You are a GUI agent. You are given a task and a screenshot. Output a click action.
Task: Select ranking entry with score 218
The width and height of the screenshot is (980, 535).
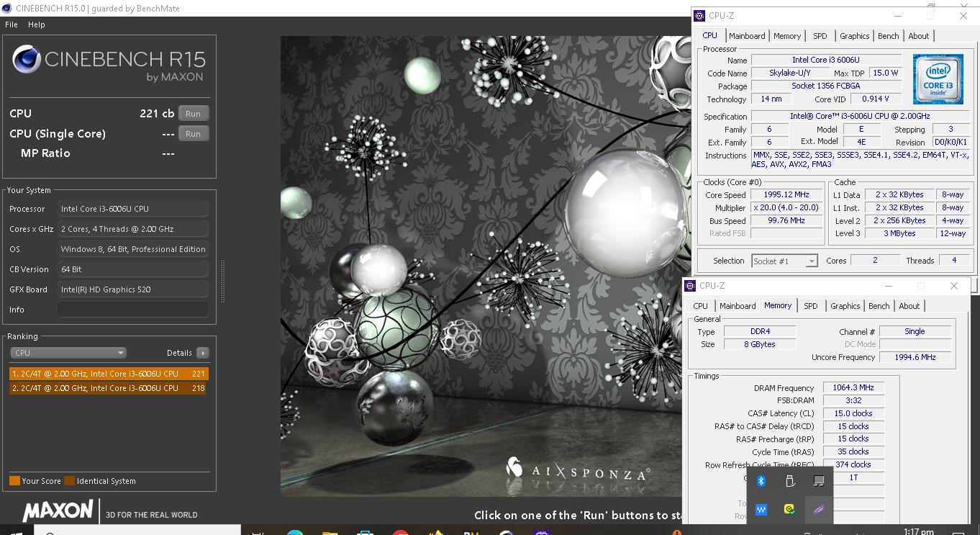(x=109, y=388)
